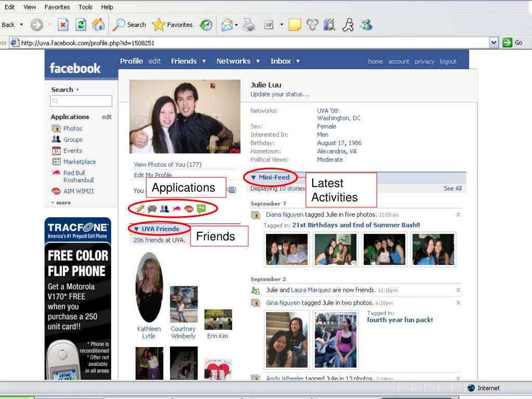Open View Photos of You (177)

(168, 165)
